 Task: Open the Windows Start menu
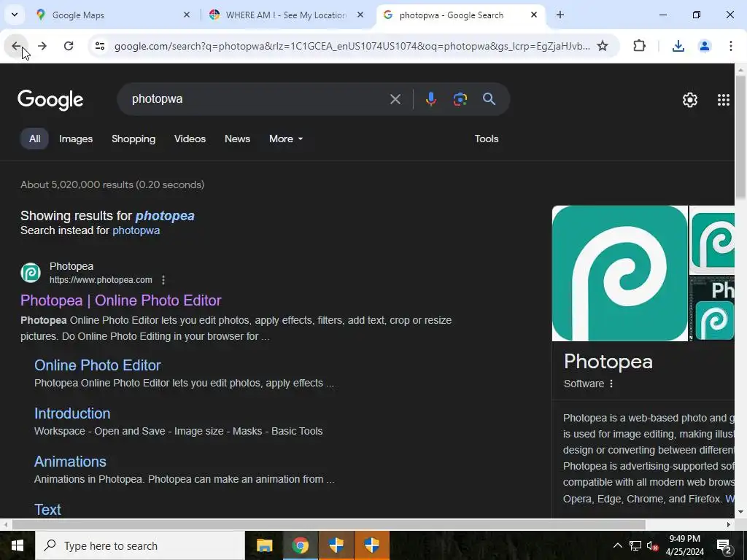coord(18,545)
